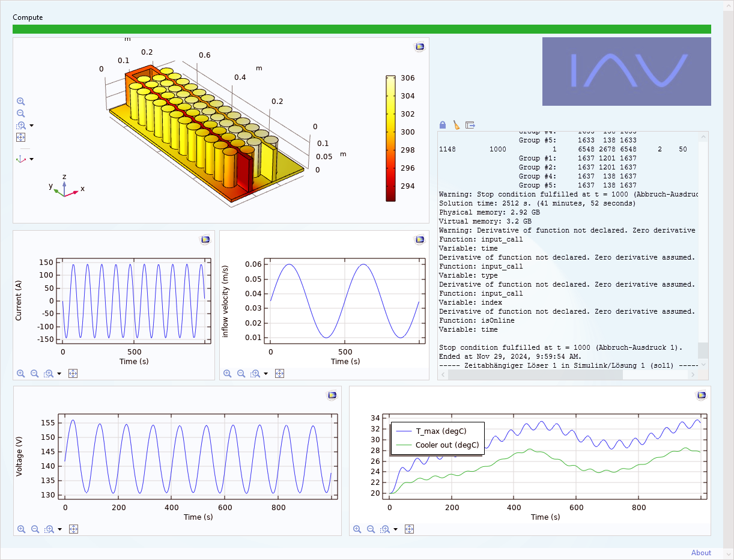Open the About link
The height and width of the screenshot is (560, 734).
[x=701, y=553]
